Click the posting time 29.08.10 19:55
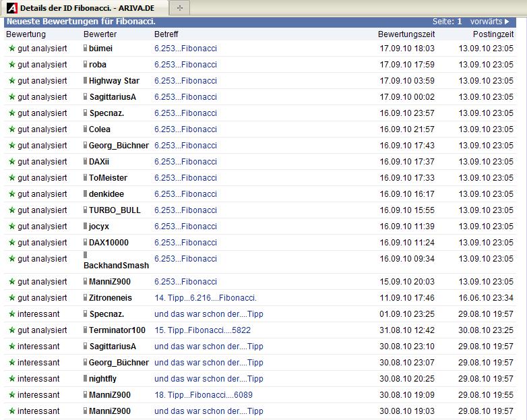The height and width of the screenshot is (420, 527). 486,395
